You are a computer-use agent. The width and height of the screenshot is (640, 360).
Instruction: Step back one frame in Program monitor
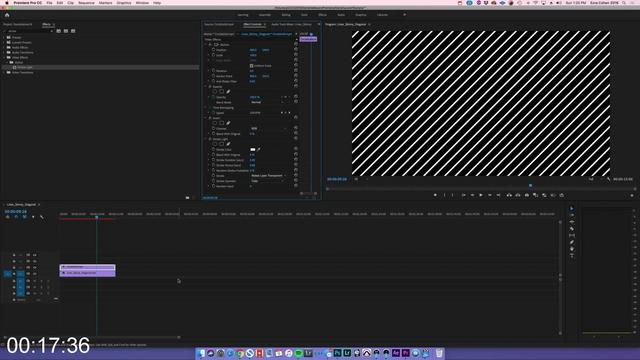coord(472,196)
